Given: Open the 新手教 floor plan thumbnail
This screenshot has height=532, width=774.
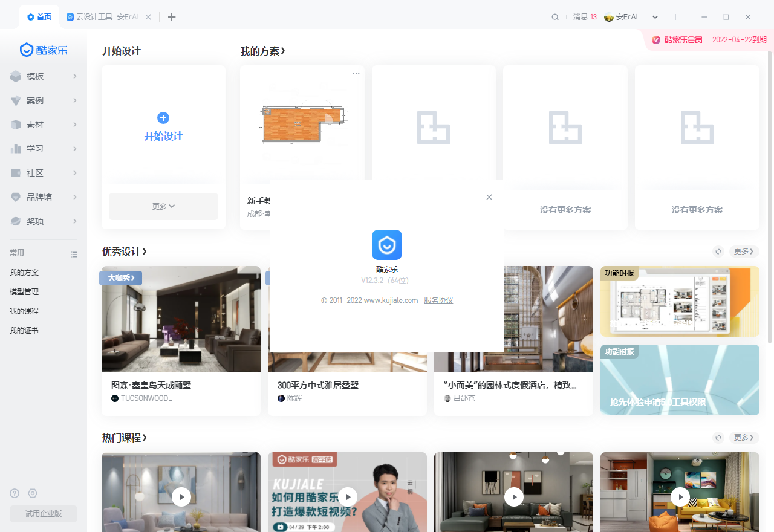Looking at the screenshot, I should pos(302,125).
